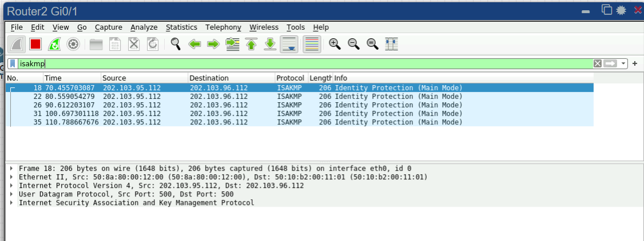Sort by the Source column header

pos(144,78)
